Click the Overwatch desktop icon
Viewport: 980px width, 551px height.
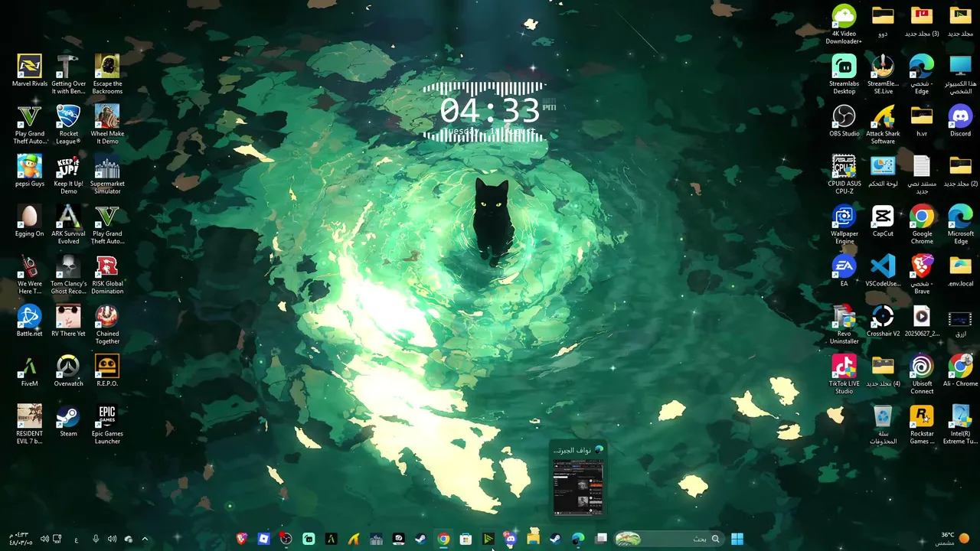tap(69, 371)
